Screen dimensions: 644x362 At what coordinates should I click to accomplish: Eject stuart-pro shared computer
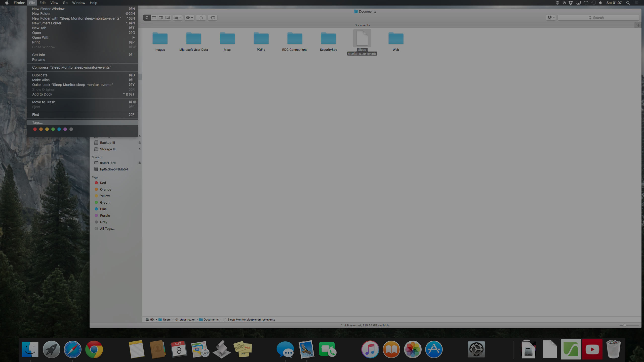tap(139, 163)
